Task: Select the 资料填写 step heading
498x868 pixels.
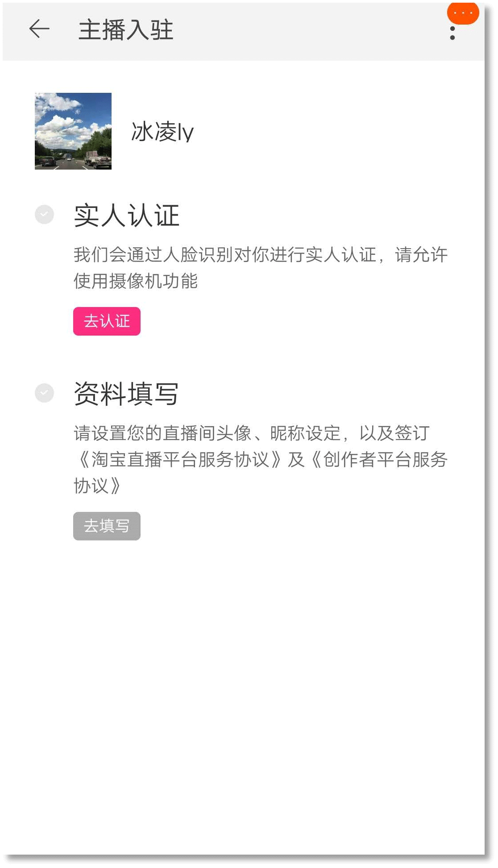Action: tap(126, 394)
